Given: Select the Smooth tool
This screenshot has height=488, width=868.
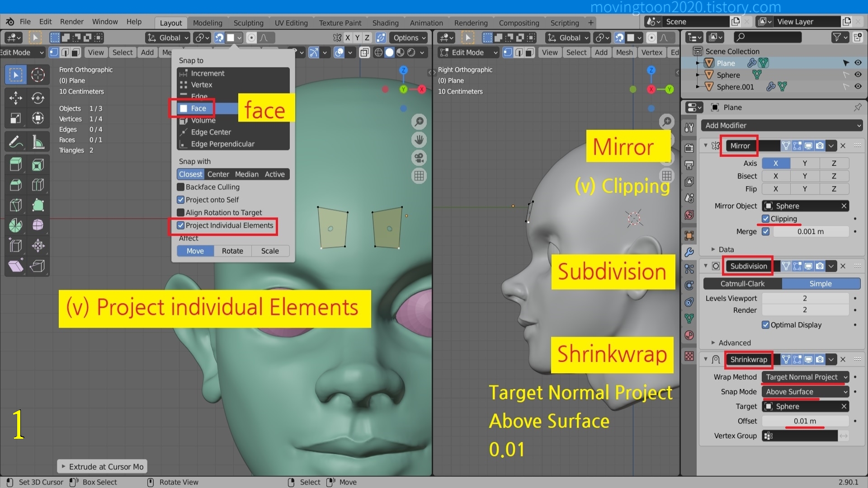Looking at the screenshot, I should coord(38,225).
